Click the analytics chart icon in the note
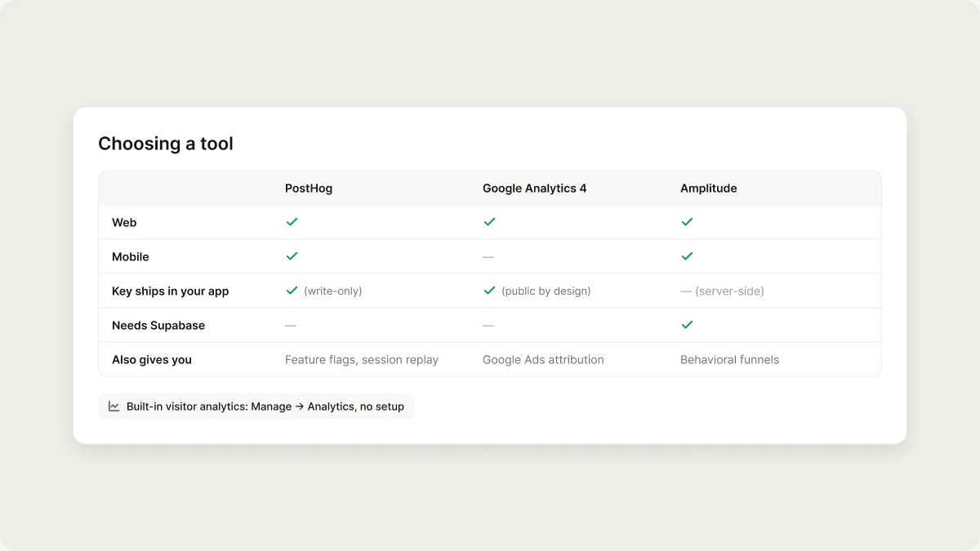 pyautogui.click(x=114, y=407)
